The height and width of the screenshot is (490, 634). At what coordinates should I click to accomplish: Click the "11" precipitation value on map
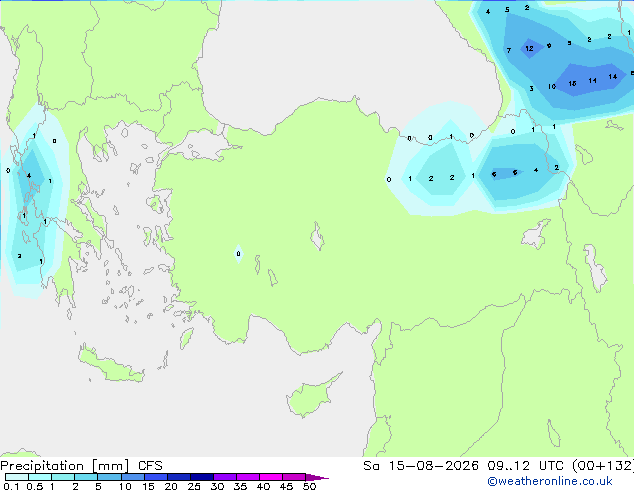592,80
